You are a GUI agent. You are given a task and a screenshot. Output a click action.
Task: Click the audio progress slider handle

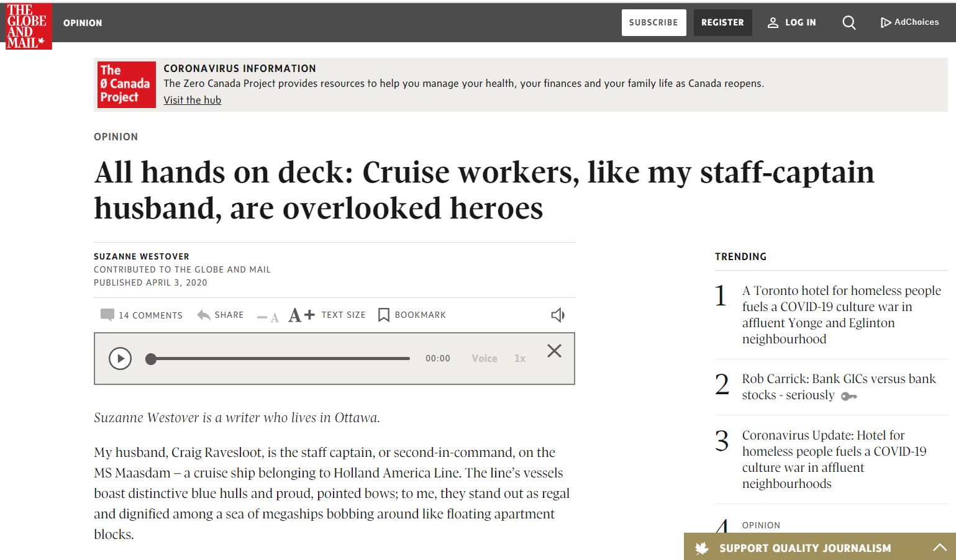pos(151,359)
